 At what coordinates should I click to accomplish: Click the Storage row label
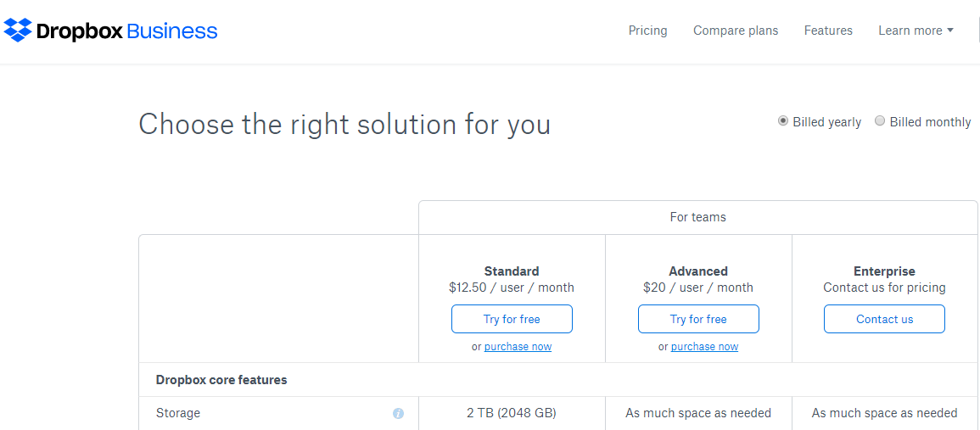(178, 413)
